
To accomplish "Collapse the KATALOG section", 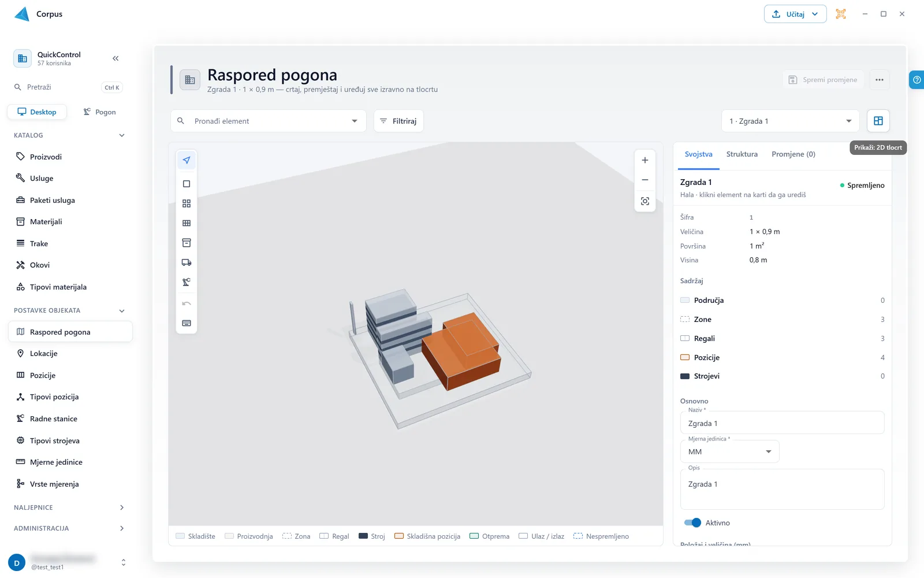I will [69, 135].
